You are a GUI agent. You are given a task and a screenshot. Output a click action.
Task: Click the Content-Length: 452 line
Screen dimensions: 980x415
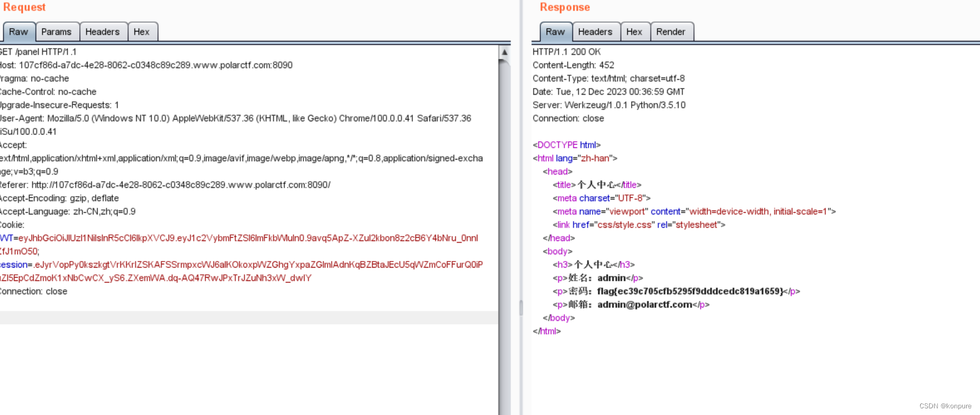pos(573,65)
